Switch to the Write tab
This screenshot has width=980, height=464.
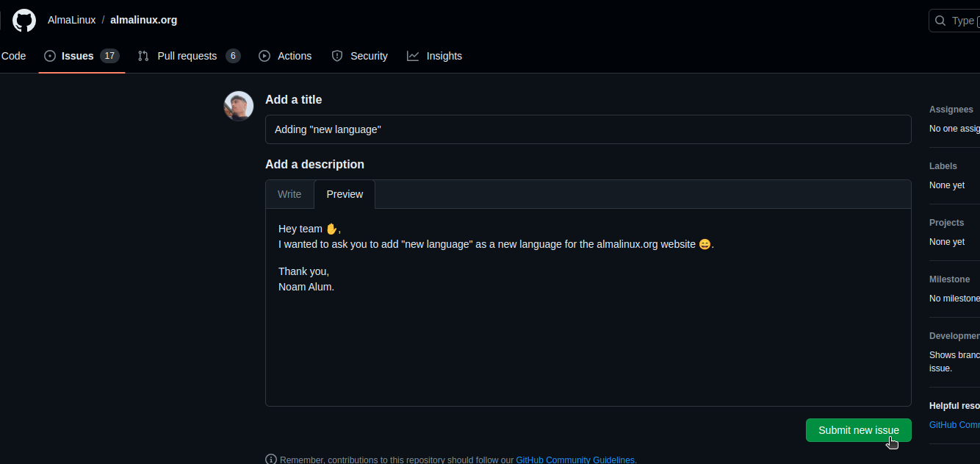click(289, 194)
